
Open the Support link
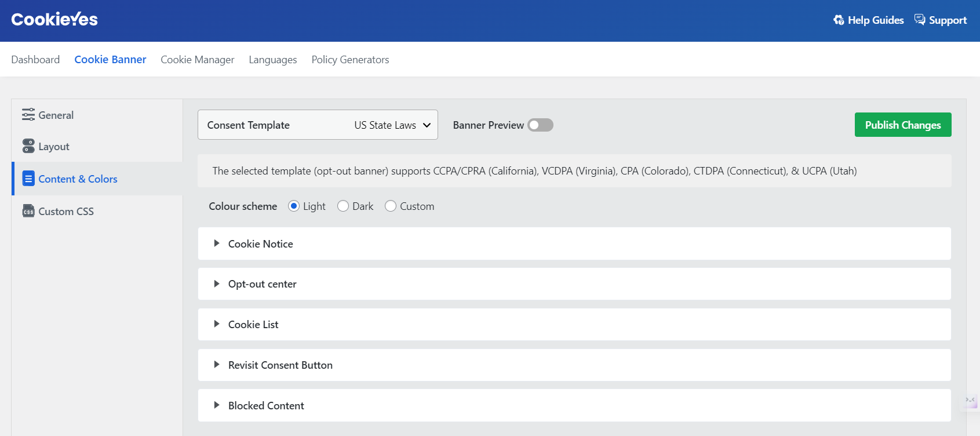941,20
